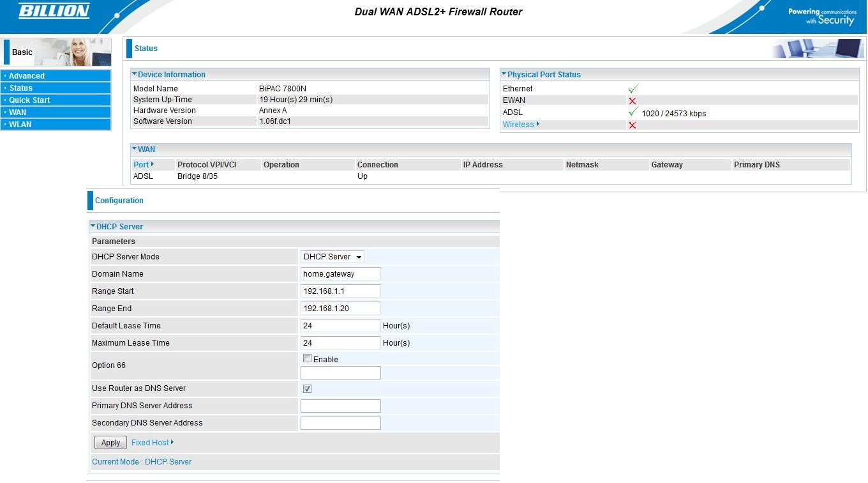This screenshot has height=483, width=868.
Task: Open the Quick Start menu item
Action: (56, 100)
